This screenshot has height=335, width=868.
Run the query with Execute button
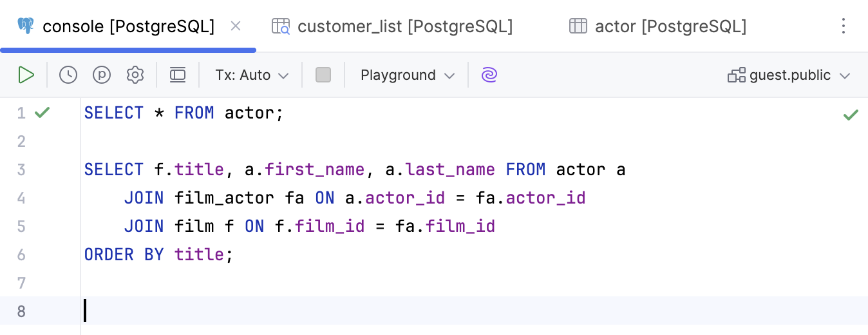click(26, 75)
